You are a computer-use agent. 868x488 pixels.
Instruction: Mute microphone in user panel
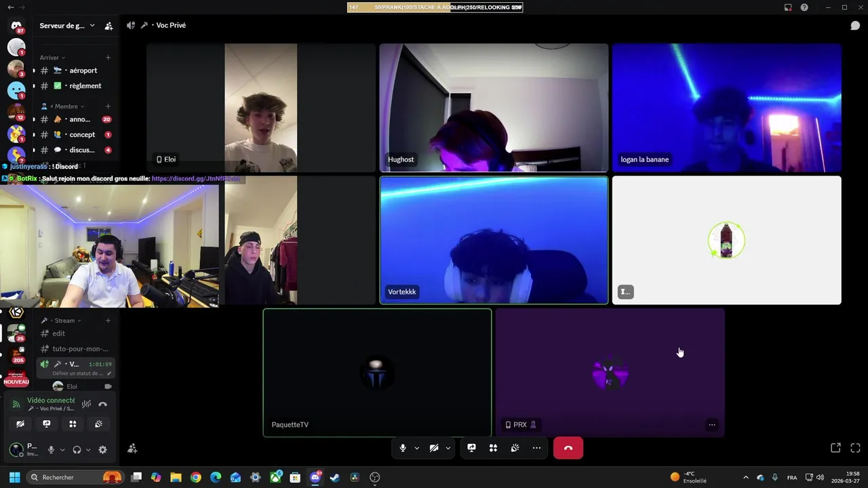coord(51,449)
